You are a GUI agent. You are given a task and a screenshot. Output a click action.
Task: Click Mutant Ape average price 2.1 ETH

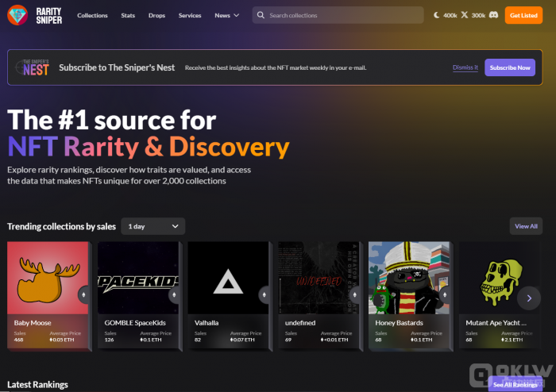pos(512,340)
